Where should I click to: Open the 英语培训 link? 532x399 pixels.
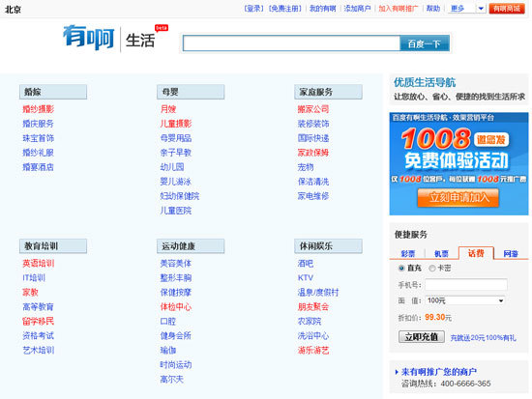pyautogui.click(x=38, y=264)
